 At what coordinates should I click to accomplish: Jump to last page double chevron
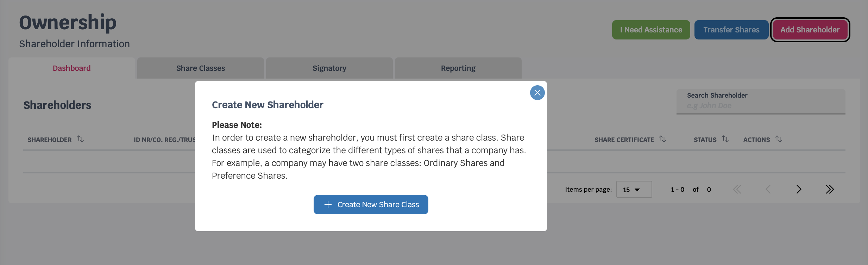830,189
